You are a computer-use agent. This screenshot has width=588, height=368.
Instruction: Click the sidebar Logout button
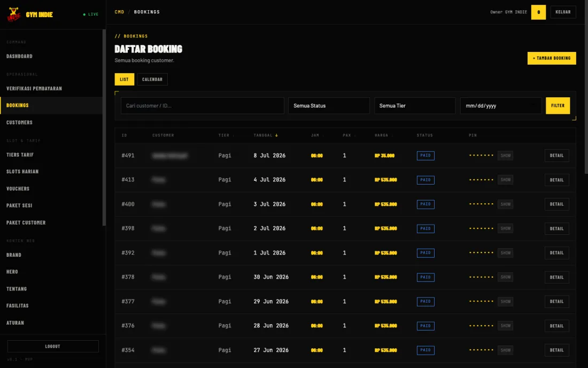pos(53,346)
